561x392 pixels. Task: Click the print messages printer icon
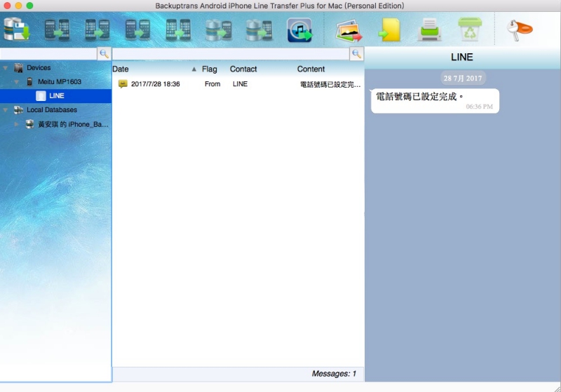(429, 29)
